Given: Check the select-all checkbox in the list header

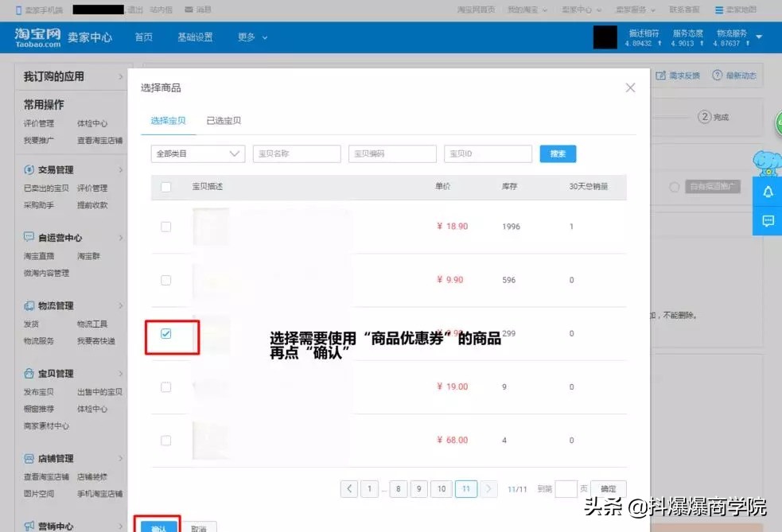Looking at the screenshot, I should (x=165, y=187).
